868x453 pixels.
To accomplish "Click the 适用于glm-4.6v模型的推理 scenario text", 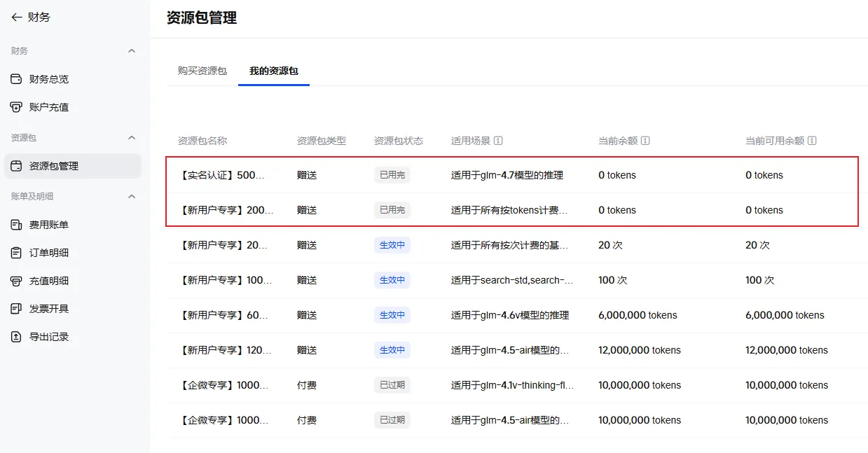I will [x=510, y=315].
